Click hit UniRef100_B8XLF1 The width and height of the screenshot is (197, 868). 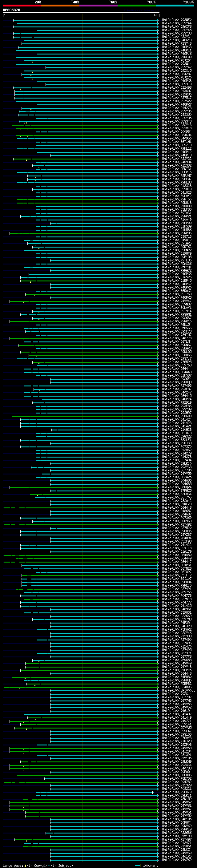coord(176,440)
